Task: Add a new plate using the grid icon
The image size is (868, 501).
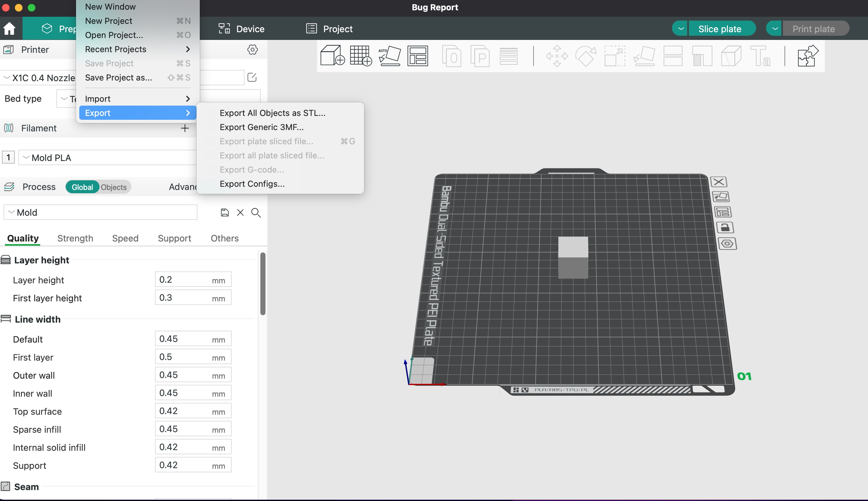Action: click(x=361, y=56)
